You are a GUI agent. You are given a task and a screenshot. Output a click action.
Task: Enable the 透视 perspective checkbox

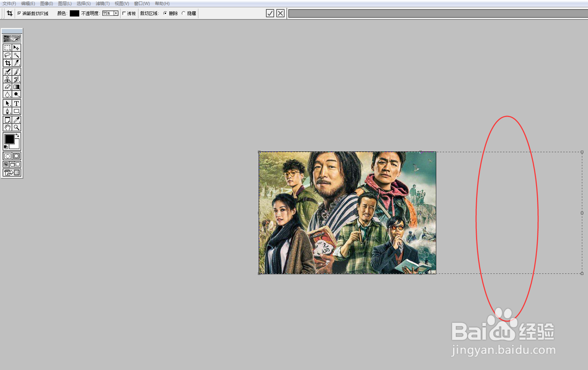click(124, 13)
